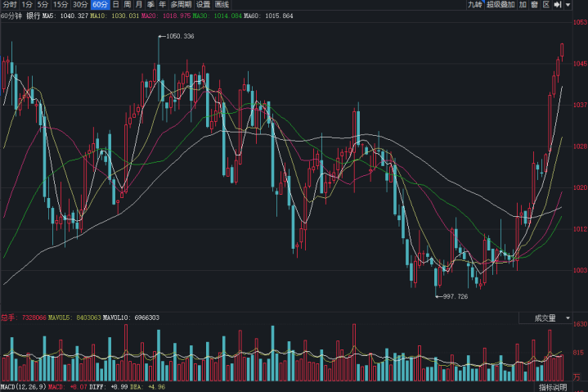588x392 pixels.
Task: Select the 15分 period tab
Action: point(61,5)
